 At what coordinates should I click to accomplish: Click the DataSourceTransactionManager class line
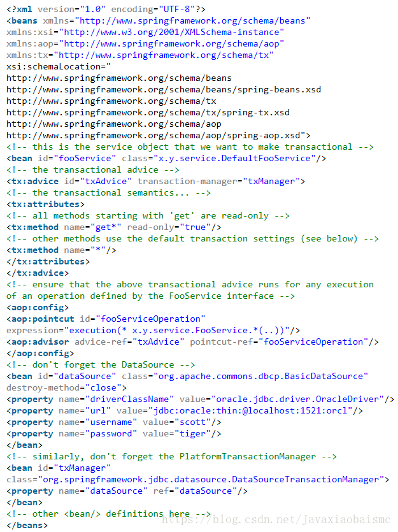[197, 479]
